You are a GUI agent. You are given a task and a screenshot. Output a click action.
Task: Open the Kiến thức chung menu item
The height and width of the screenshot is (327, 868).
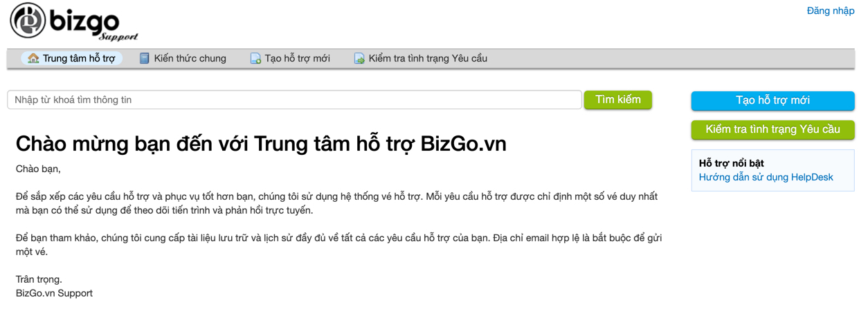[x=183, y=58]
